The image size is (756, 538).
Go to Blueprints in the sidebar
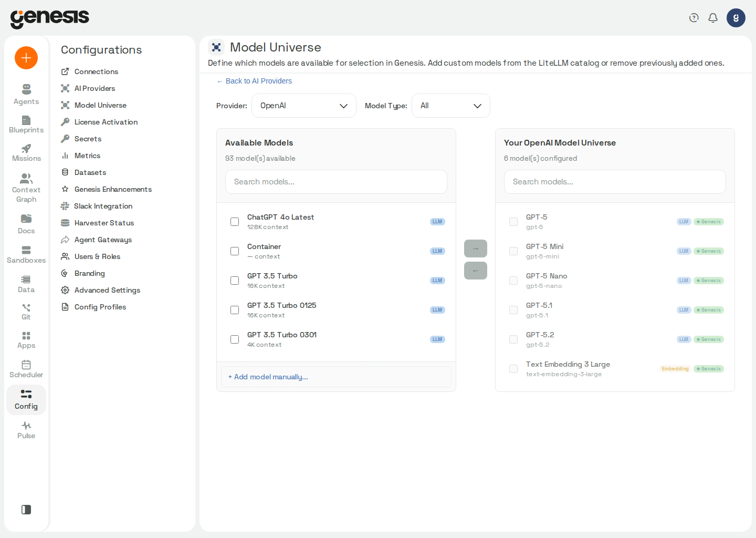pyautogui.click(x=26, y=125)
